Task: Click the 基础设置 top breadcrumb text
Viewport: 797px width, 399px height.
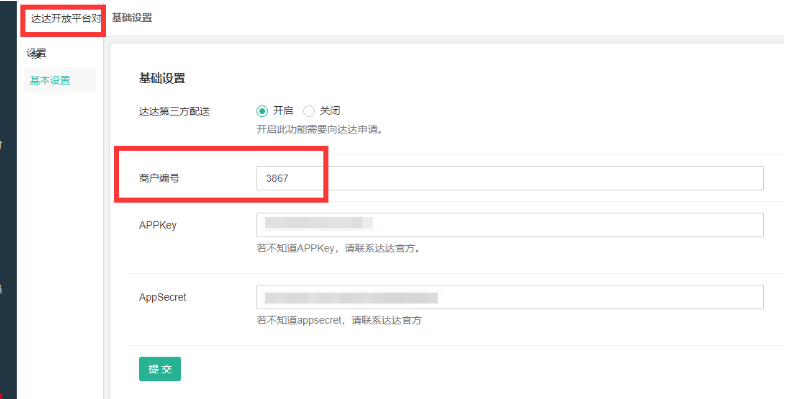Action: click(132, 18)
